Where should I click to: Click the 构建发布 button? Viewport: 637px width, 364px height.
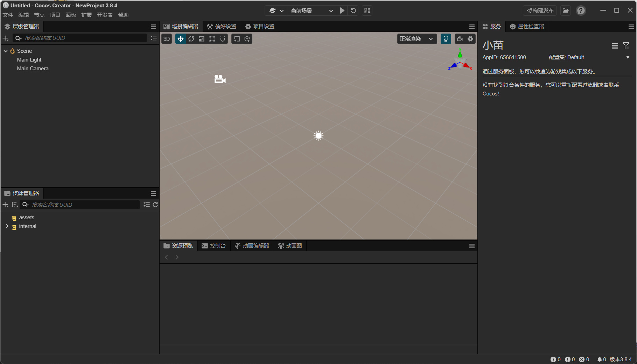click(x=540, y=10)
